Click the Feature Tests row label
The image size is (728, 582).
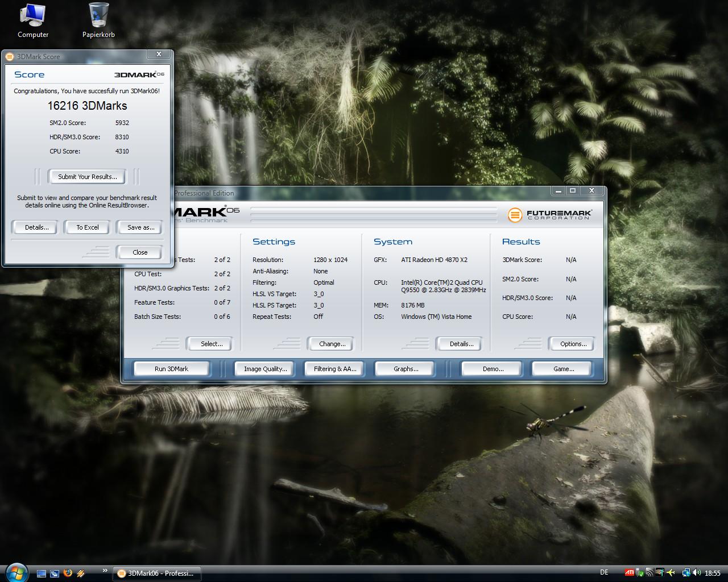(154, 302)
